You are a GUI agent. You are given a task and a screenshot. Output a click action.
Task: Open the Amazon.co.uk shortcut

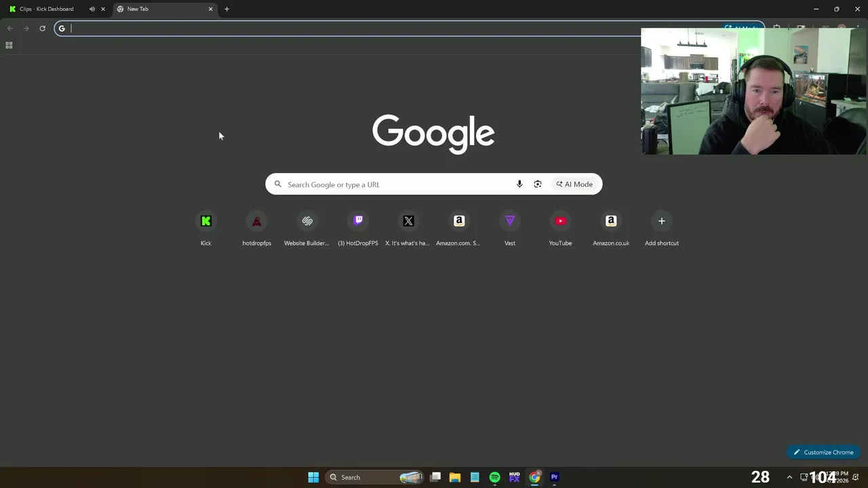click(x=611, y=228)
